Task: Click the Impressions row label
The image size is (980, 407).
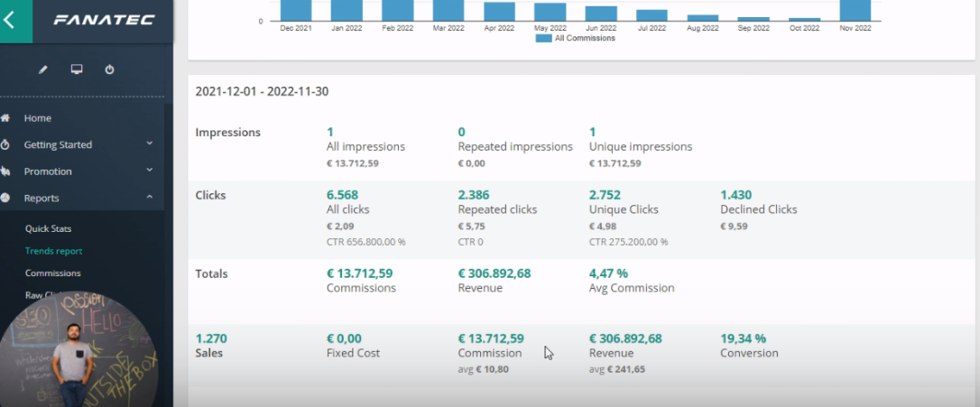Action: tap(228, 133)
